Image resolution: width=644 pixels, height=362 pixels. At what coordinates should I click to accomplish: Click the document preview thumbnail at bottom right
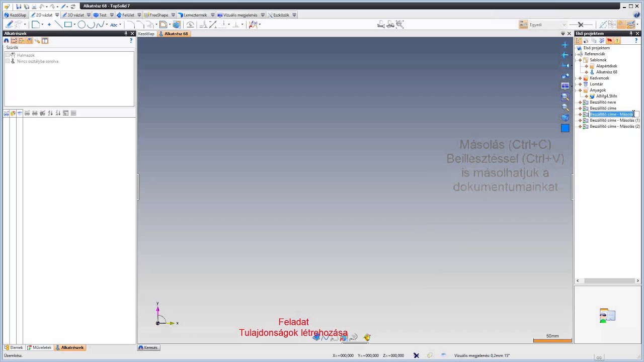click(x=607, y=315)
